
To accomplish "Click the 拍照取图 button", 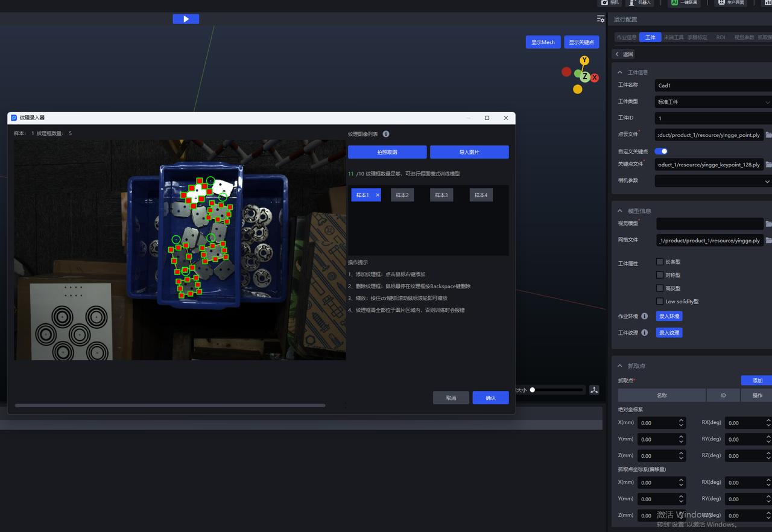I will (387, 152).
